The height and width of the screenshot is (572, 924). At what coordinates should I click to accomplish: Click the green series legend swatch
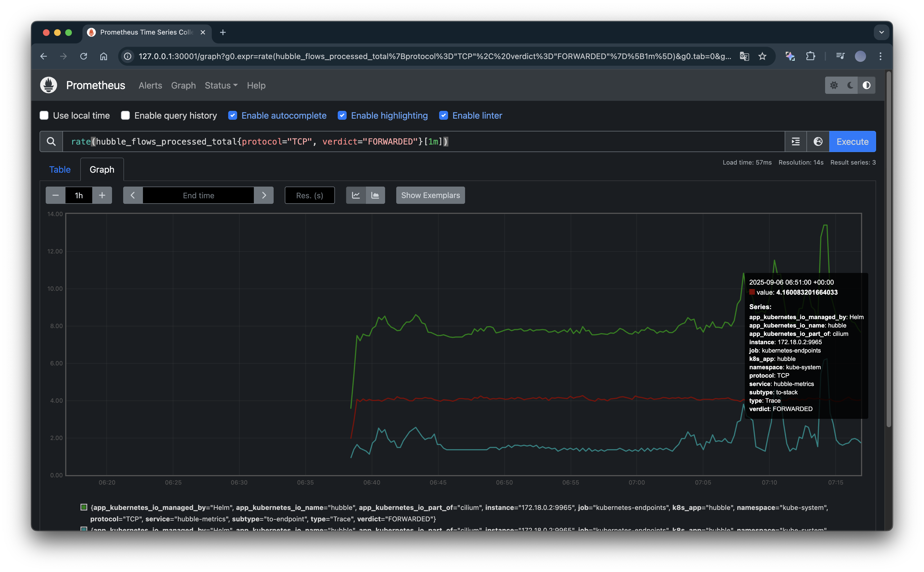[x=84, y=507]
